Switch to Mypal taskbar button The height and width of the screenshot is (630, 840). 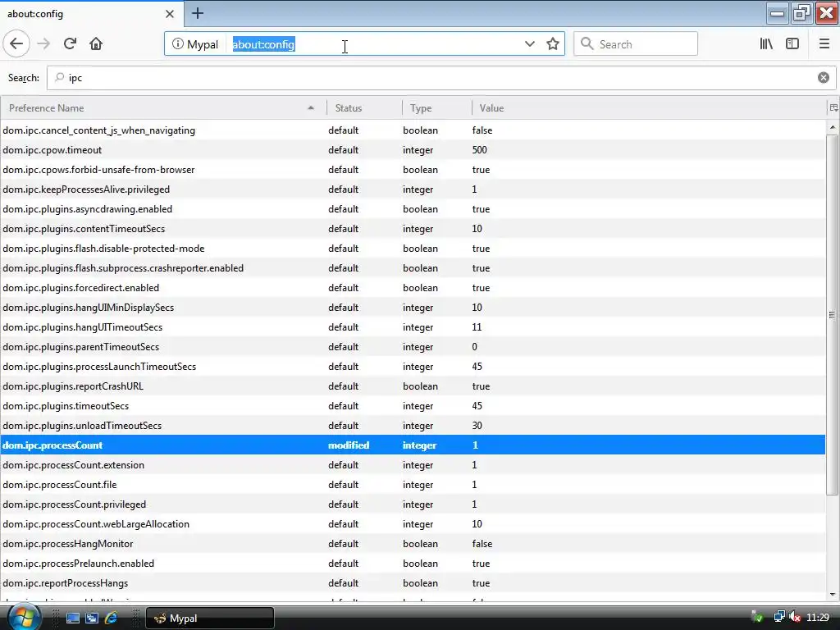click(210, 618)
